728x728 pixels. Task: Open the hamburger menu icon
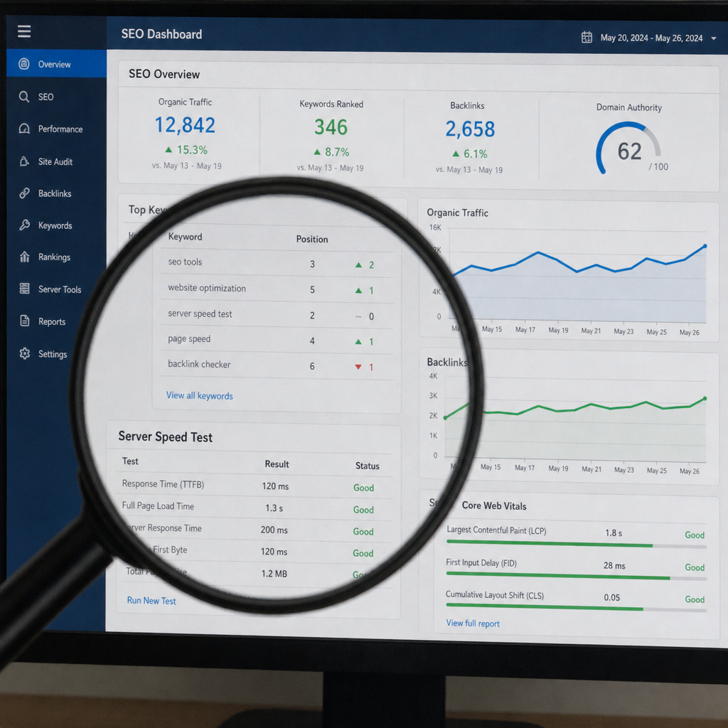pyautogui.click(x=24, y=31)
